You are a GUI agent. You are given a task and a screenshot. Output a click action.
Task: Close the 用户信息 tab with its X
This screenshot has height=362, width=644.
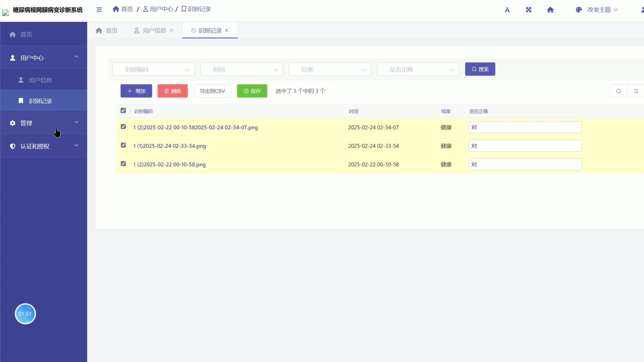coord(172,30)
